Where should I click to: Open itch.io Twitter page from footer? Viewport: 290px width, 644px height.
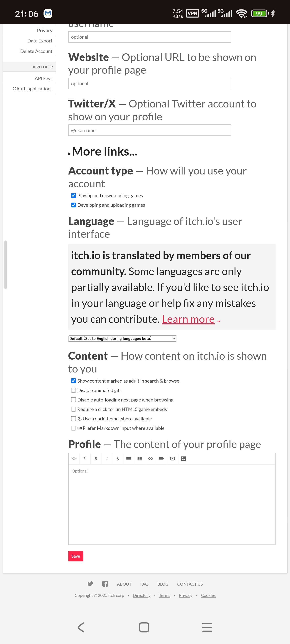[x=90, y=584]
